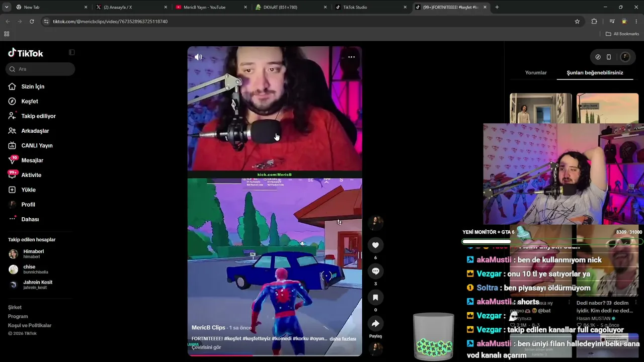Open the get-app phone icon
This screenshot has width=644, height=362.
[x=609, y=57]
